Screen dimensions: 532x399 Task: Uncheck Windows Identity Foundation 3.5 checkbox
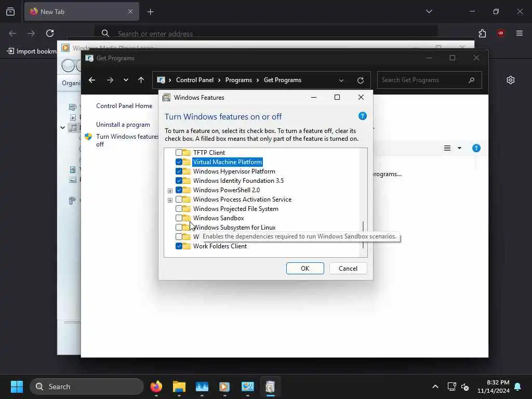pos(179,180)
